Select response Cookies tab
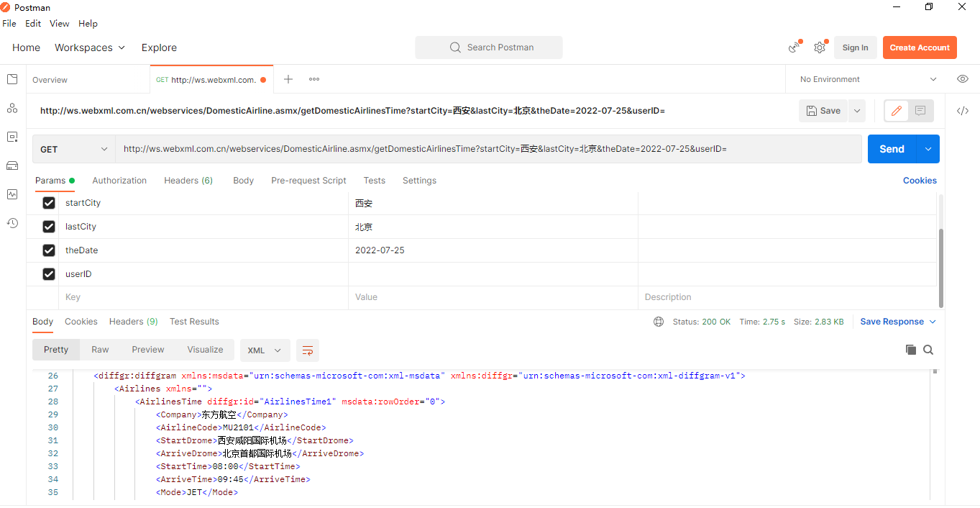This screenshot has width=980, height=508. coord(81,322)
